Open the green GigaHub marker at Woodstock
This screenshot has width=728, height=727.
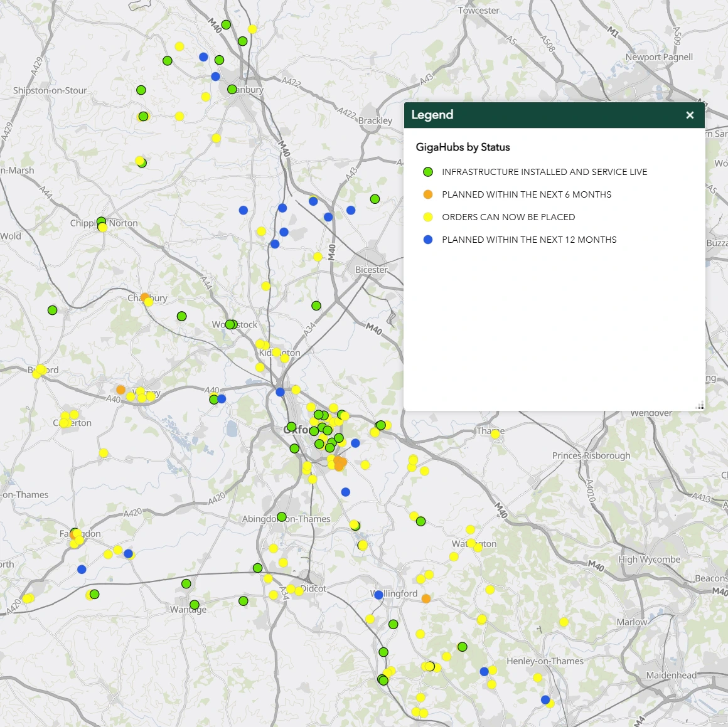230,324
